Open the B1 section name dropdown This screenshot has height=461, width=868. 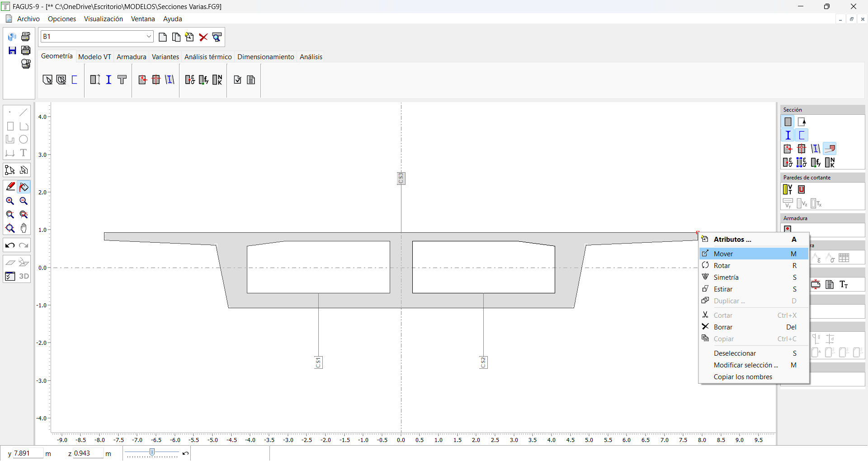tap(149, 37)
